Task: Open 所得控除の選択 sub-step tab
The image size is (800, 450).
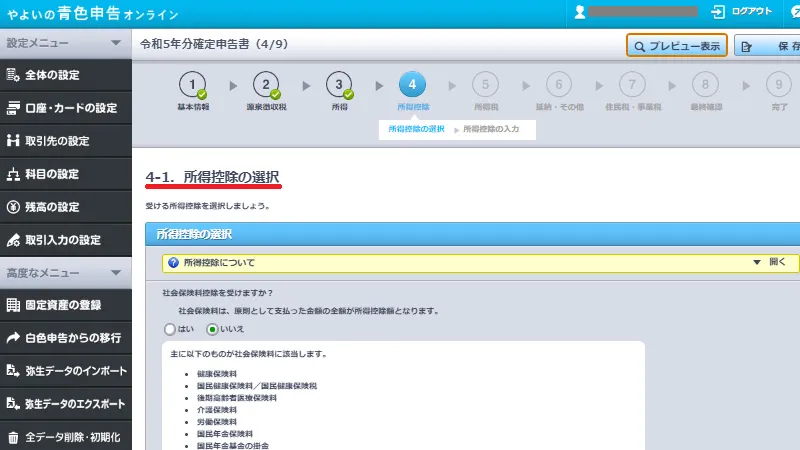Action: (416, 129)
